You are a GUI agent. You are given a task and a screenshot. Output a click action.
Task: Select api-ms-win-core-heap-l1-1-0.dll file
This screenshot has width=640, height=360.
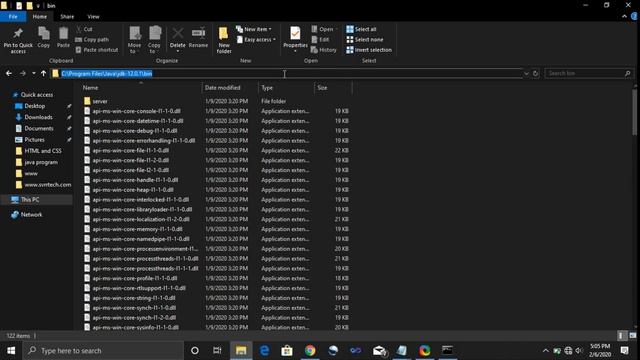(133, 190)
